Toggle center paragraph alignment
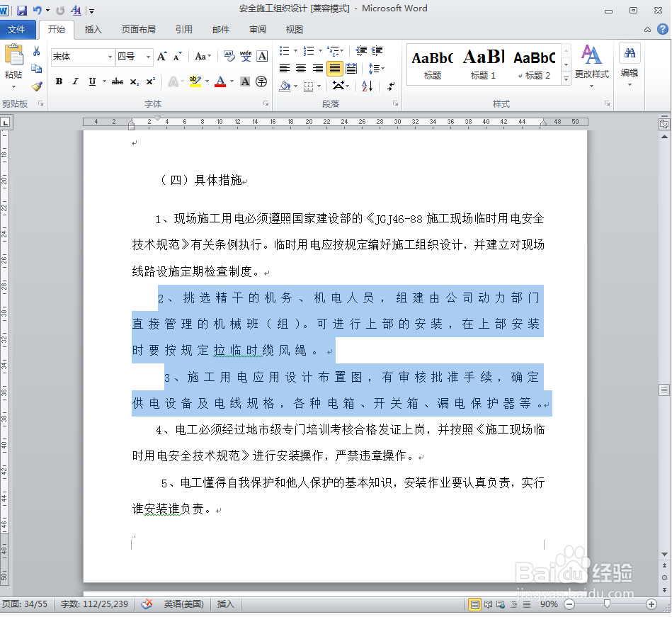672x617 pixels. click(x=300, y=68)
